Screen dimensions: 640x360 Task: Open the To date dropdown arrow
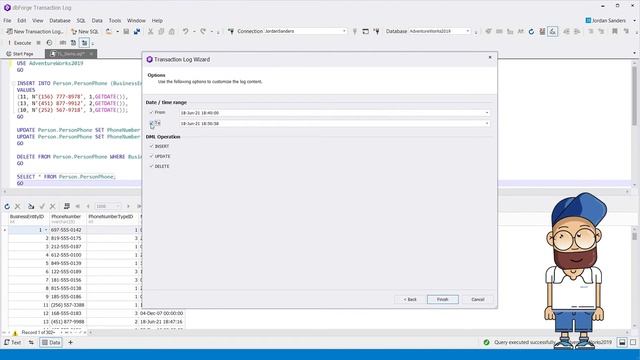pos(487,123)
